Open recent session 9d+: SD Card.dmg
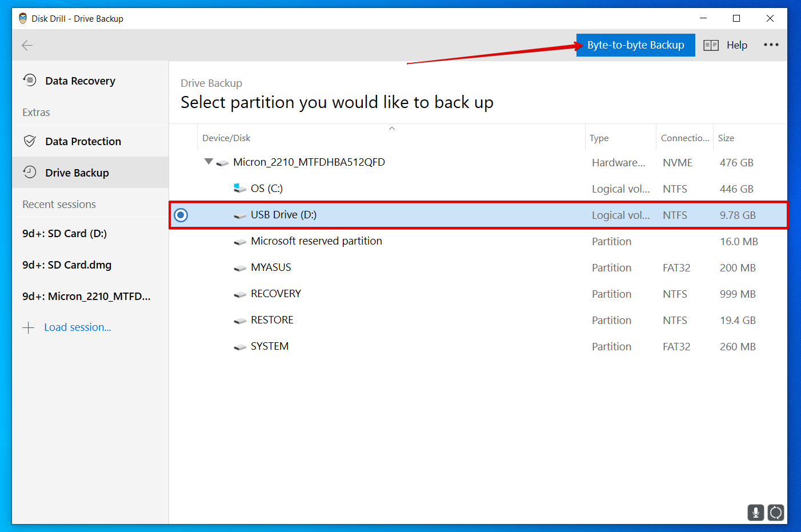 coord(67,265)
